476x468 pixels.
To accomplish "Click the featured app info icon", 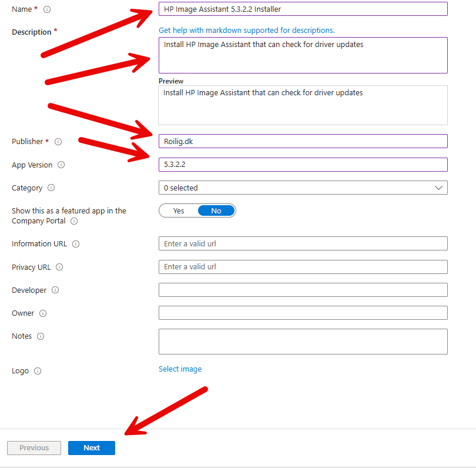I will [x=73, y=222].
